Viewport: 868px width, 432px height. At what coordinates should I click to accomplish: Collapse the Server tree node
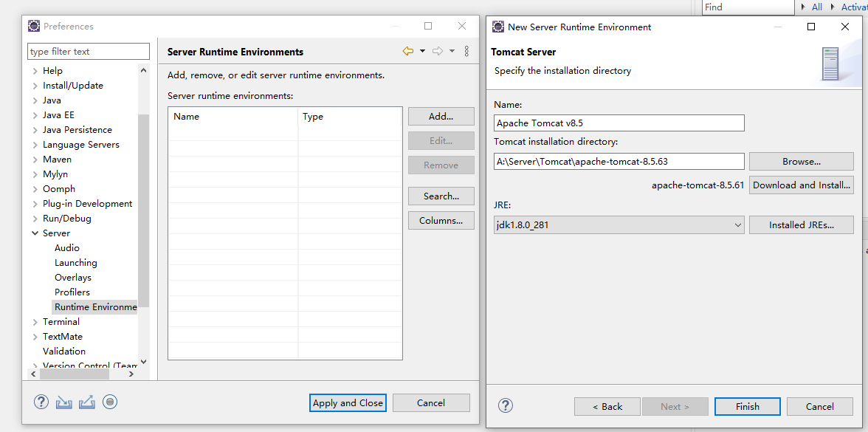pos(35,233)
